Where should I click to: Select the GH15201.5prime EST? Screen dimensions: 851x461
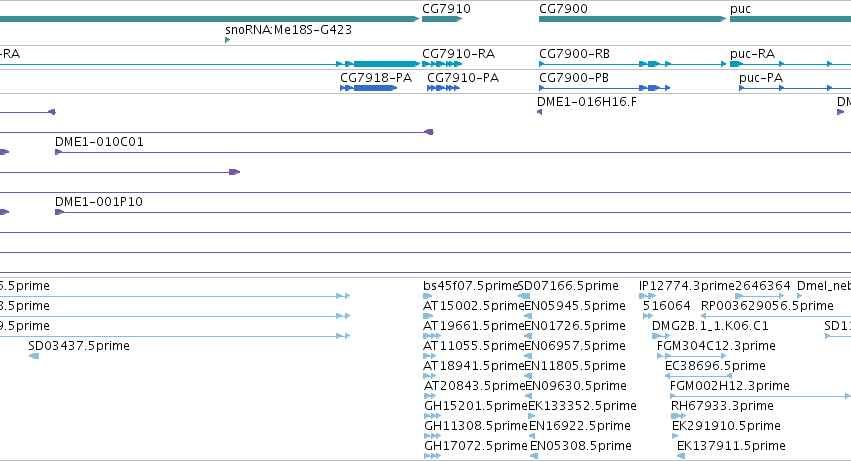[476, 406]
